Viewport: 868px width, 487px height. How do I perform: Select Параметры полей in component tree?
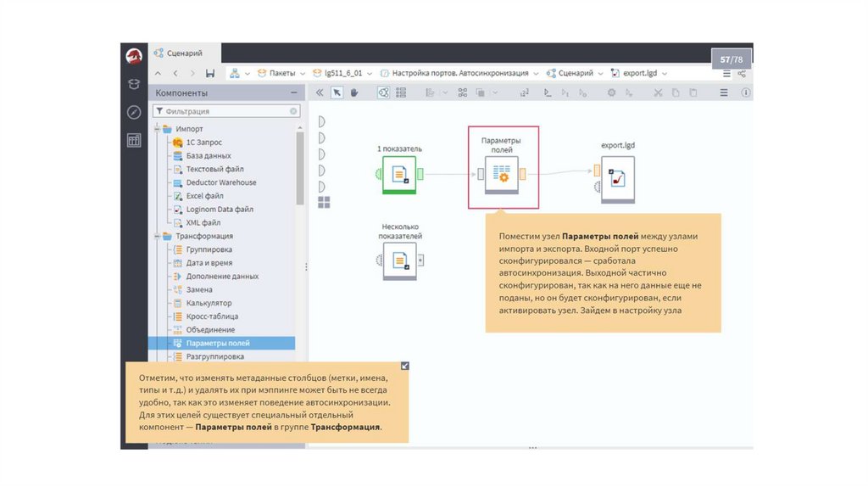221,343
